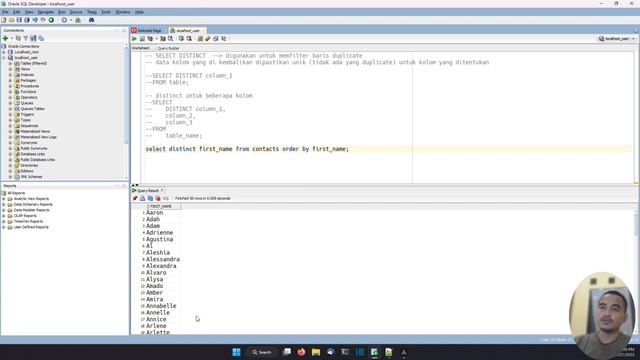Click the binoculars find icon in main toolbar
Viewport: 640px width, 360px height.
point(91,20)
